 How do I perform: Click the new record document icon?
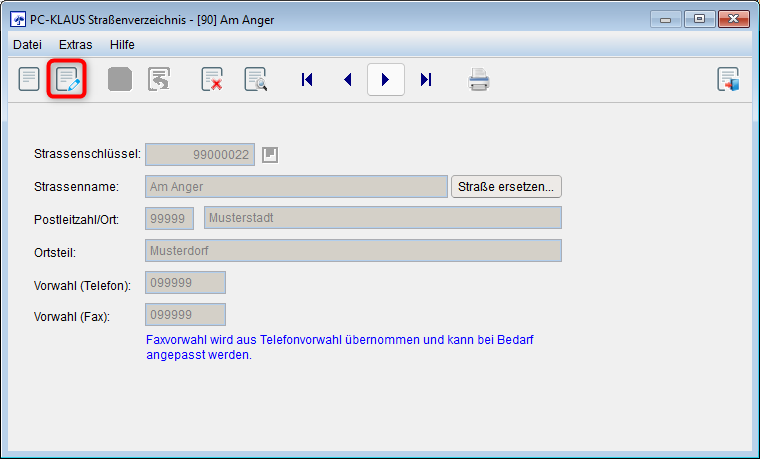(30, 79)
